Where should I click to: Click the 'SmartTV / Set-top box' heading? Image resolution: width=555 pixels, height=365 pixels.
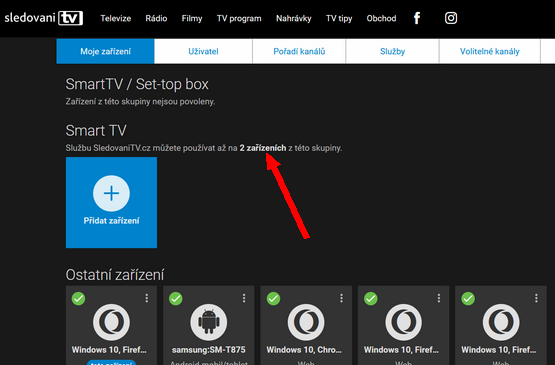point(137,84)
